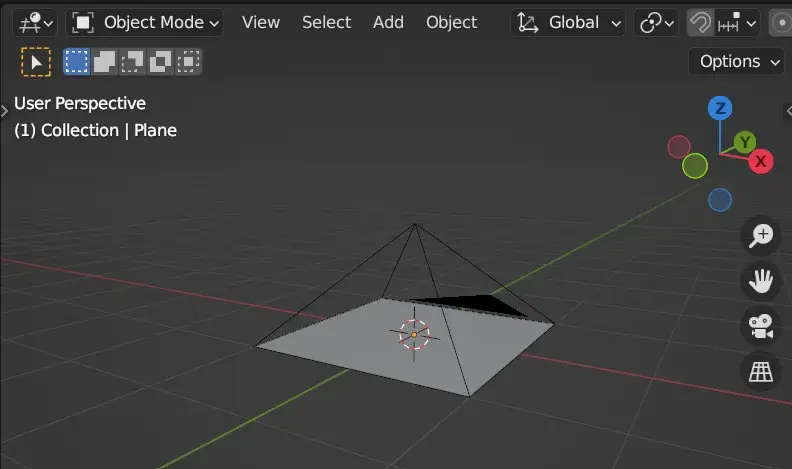Open the Add menu
This screenshot has height=469, width=792.
tap(388, 23)
